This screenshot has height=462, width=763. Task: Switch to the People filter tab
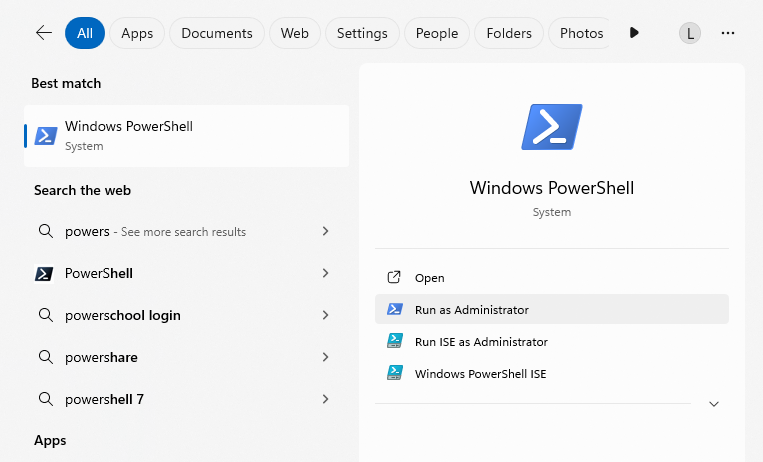tap(436, 33)
